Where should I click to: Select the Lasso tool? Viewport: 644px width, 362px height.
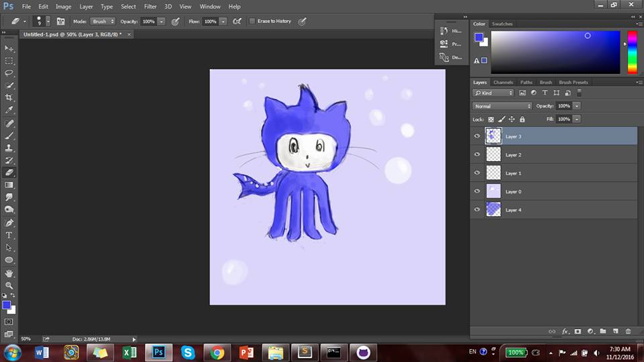pyautogui.click(x=9, y=73)
